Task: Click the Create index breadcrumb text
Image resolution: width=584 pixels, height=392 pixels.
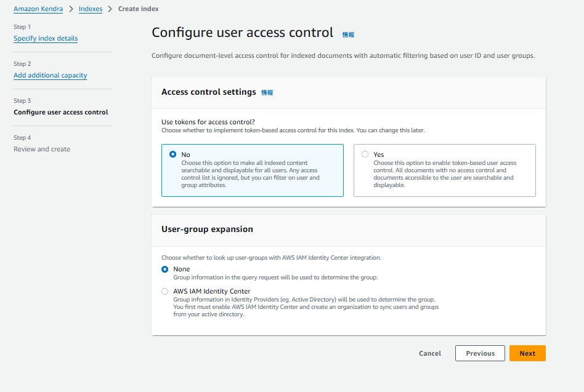Action: 138,9
